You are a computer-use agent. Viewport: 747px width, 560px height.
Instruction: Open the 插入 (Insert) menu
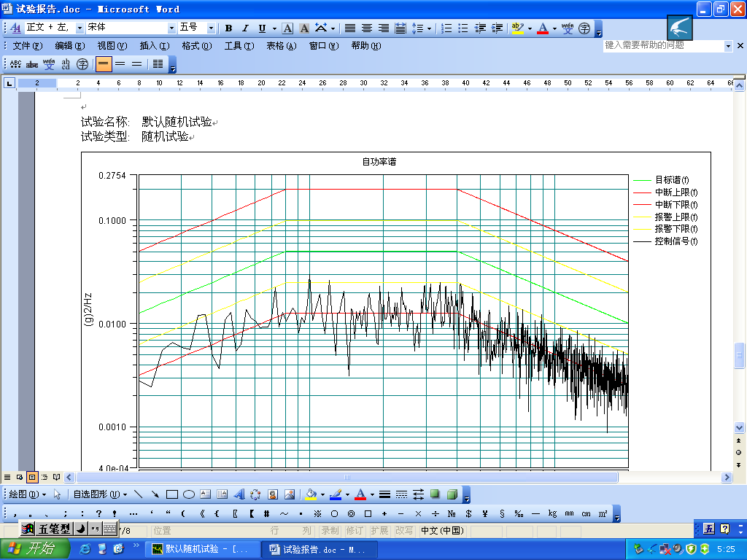(154, 46)
